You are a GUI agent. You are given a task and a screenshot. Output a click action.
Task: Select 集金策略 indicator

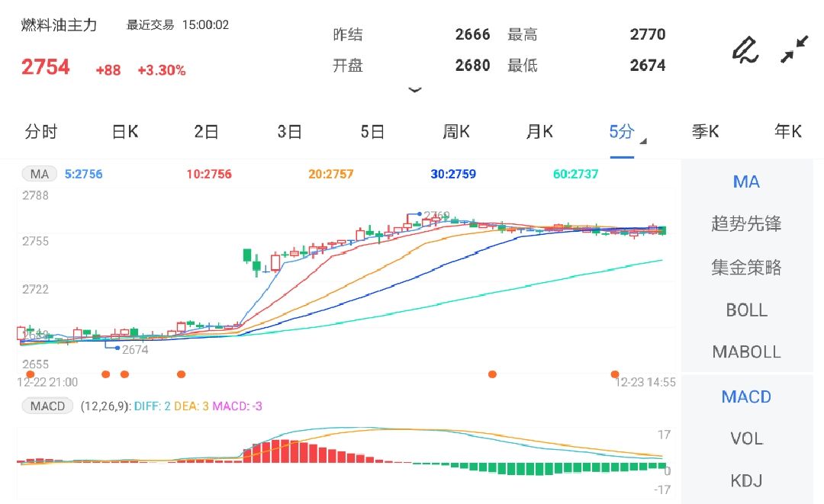tap(746, 267)
